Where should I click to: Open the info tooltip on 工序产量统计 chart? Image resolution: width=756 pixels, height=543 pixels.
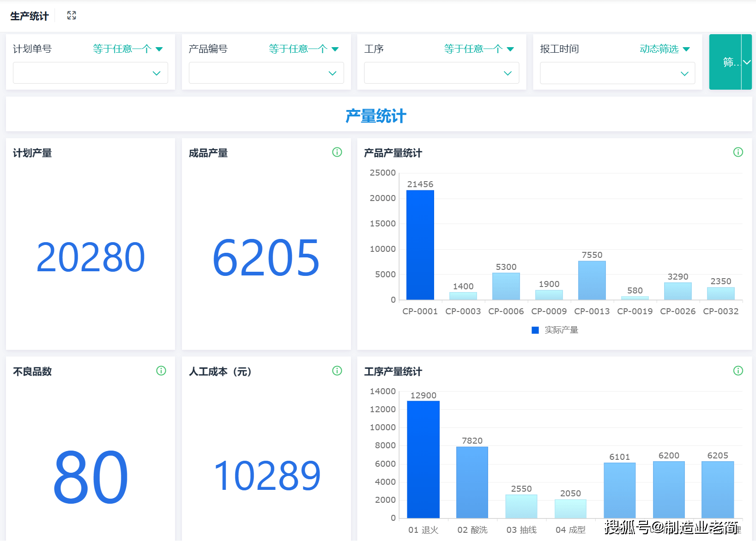click(x=738, y=371)
